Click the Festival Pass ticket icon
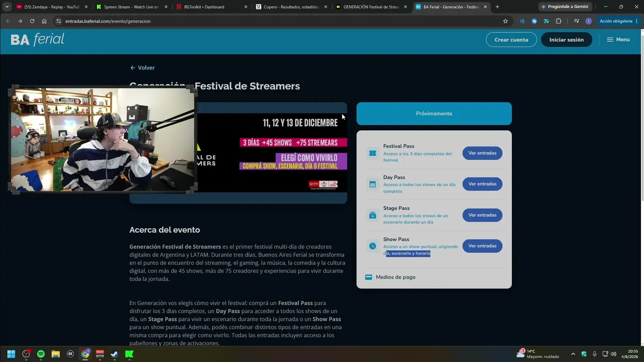The width and height of the screenshot is (644, 362). (x=372, y=153)
